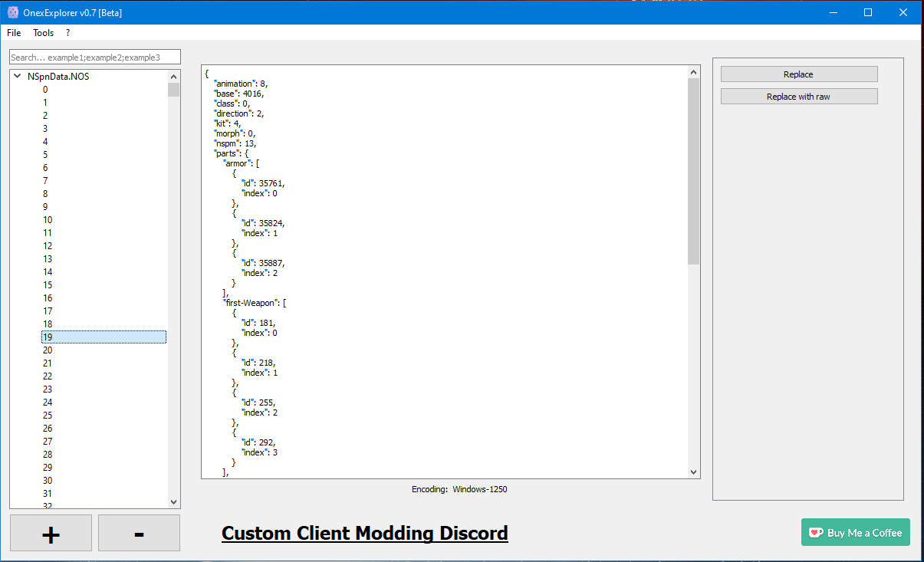Open the Custom Client Modding Discord link
Image resolution: width=924 pixels, height=562 pixels.
[x=364, y=533]
